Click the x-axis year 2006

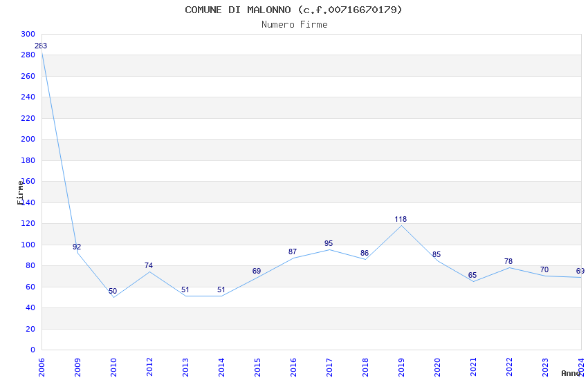tap(42, 368)
